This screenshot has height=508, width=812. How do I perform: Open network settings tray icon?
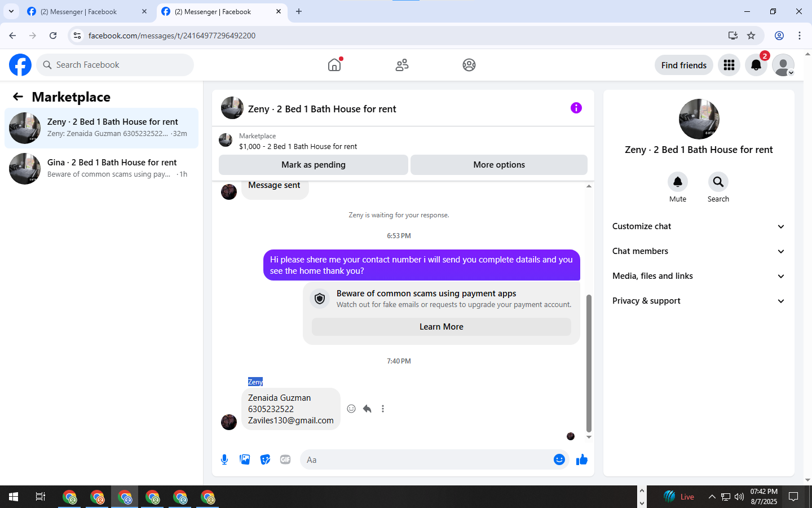[x=726, y=497]
